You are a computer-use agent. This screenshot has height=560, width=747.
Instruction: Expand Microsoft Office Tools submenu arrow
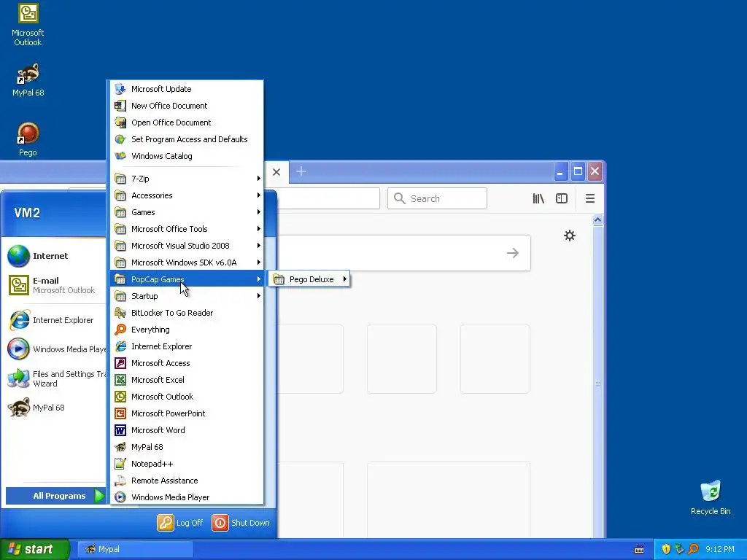[x=259, y=229]
